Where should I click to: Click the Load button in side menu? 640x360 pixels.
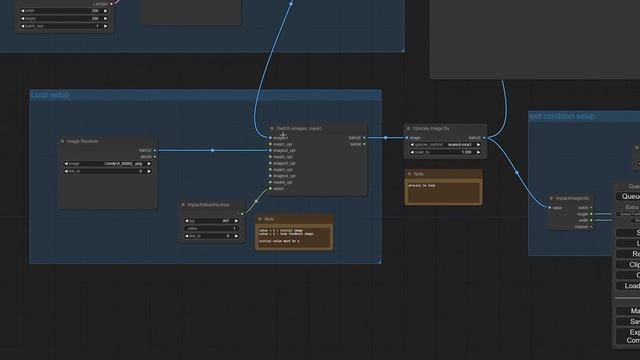(x=629, y=286)
